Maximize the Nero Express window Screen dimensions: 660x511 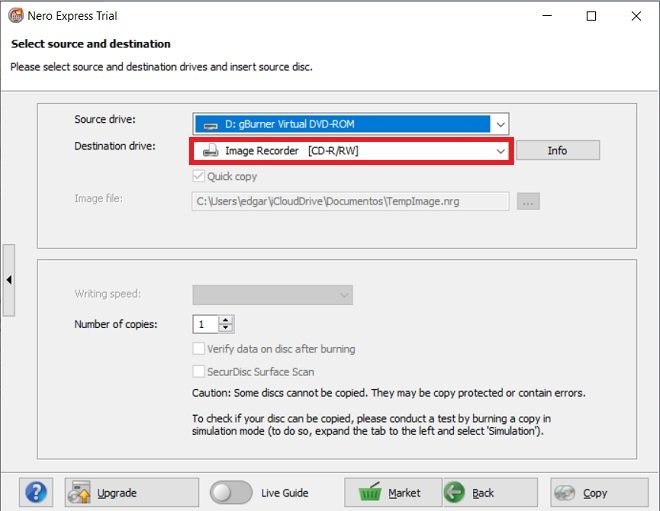(x=591, y=16)
